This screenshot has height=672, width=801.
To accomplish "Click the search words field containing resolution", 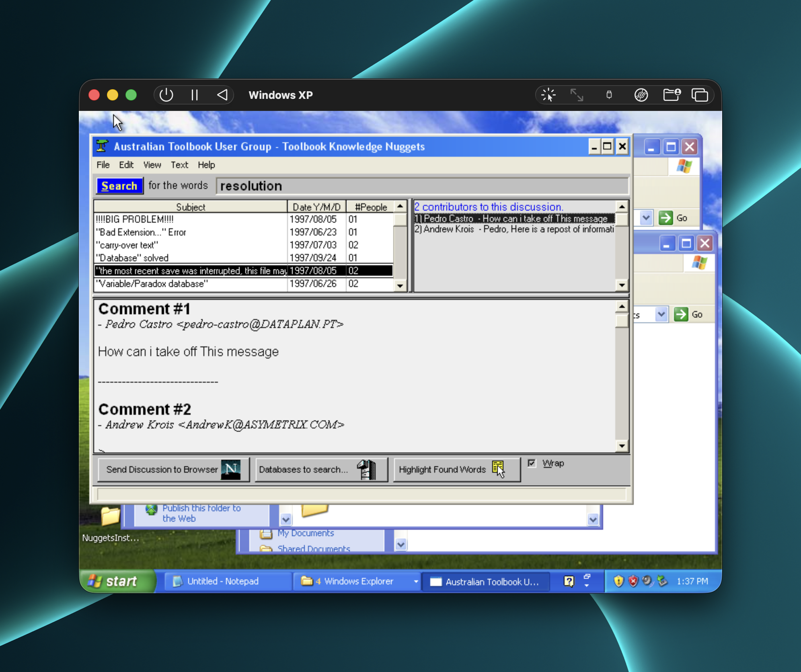I will click(422, 186).
